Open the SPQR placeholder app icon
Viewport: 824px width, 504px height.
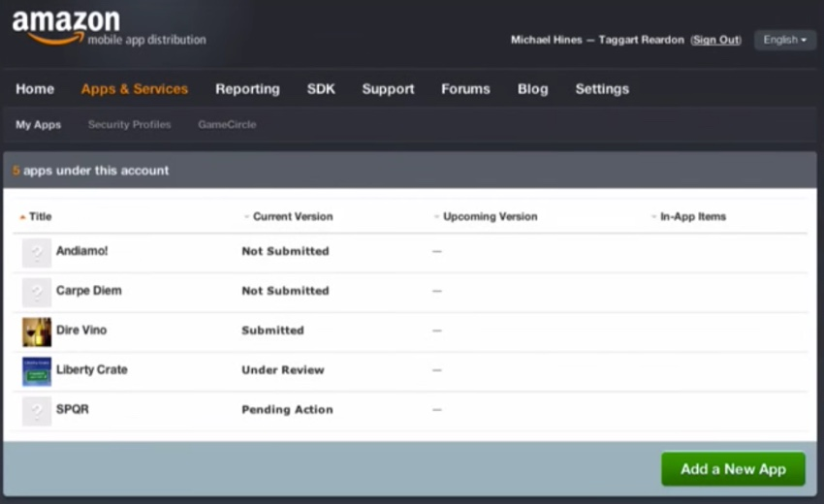click(37, 411)
